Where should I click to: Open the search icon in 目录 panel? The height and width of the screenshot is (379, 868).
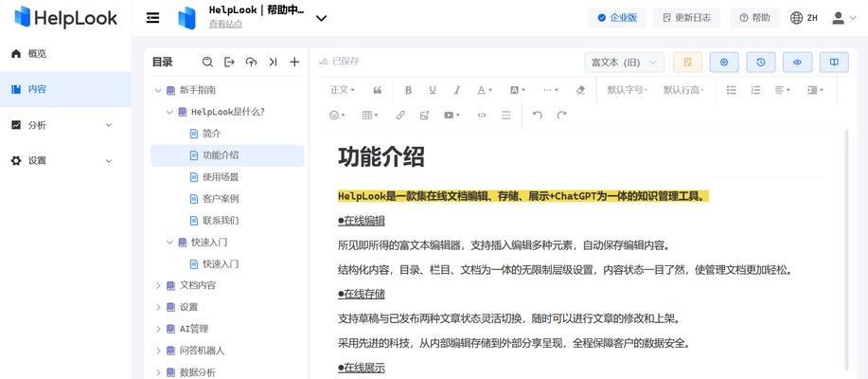point(207,62)
